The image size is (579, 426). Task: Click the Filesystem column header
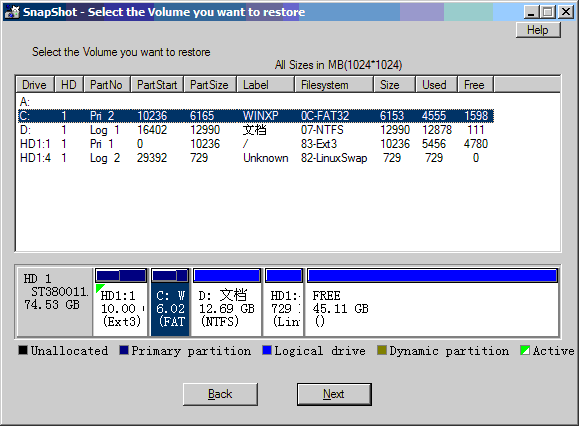point(334,85)
